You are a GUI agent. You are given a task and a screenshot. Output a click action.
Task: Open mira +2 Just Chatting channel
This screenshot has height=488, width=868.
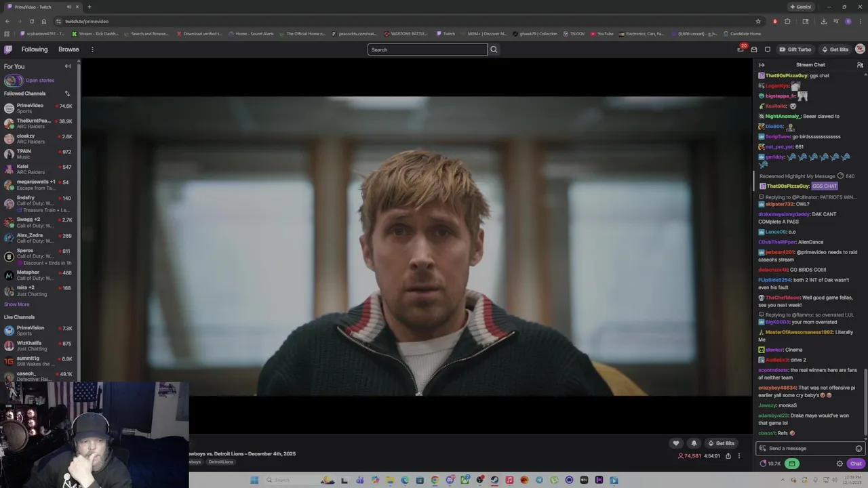coord(38,291)
